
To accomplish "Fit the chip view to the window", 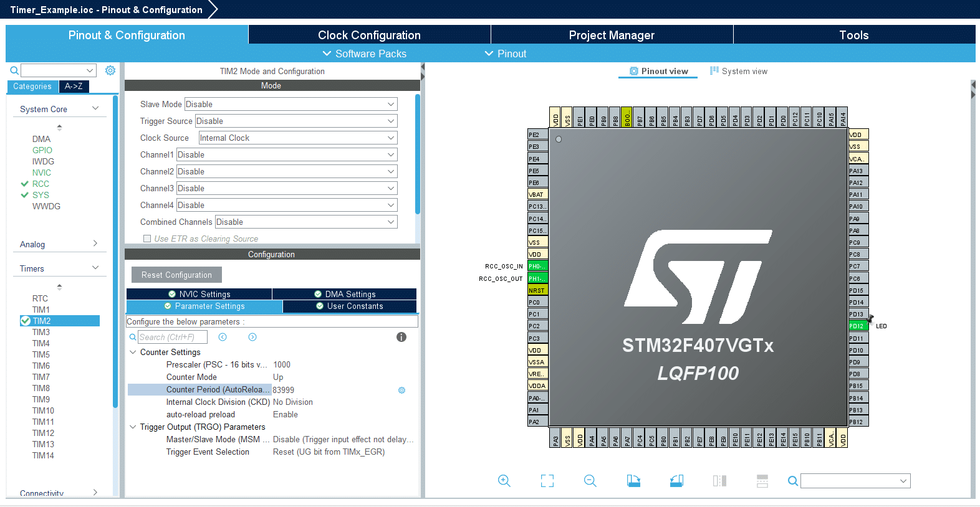I will click(547, 481).
